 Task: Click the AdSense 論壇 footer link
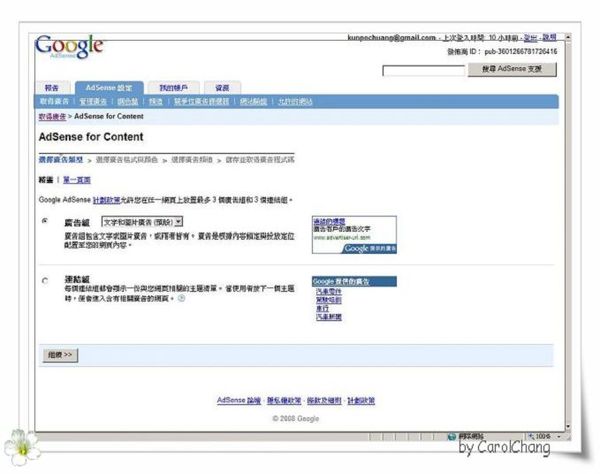(x=239, y=401)
